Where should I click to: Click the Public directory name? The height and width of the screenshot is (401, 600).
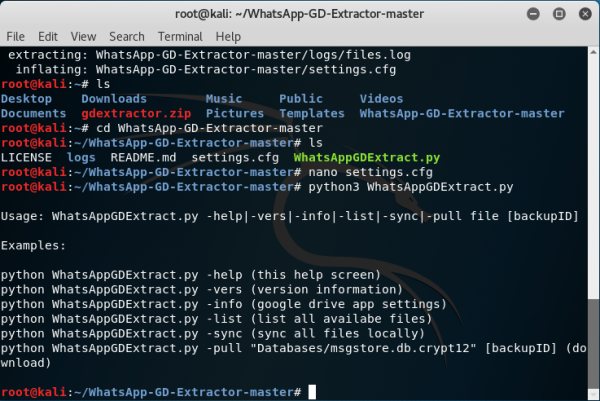(301, 99)
